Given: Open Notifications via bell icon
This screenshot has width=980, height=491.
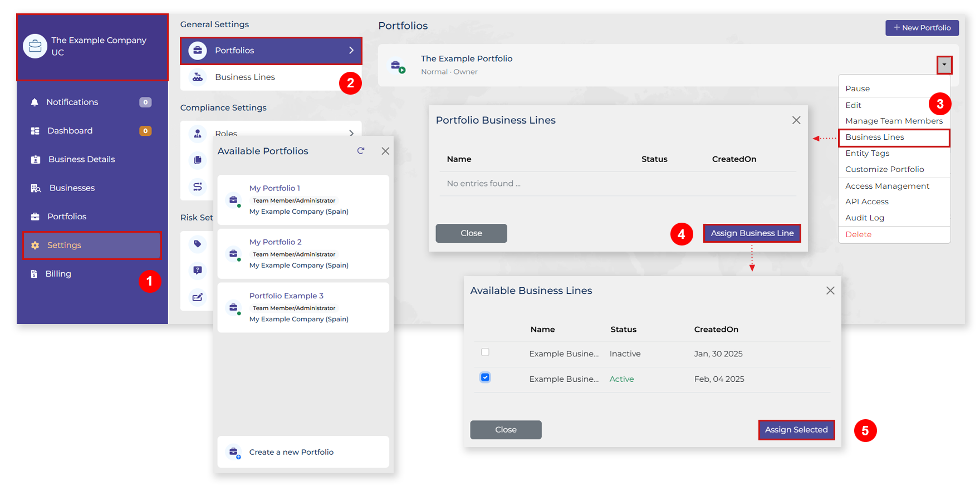Looking at the screenshot, I should [35, 102].
